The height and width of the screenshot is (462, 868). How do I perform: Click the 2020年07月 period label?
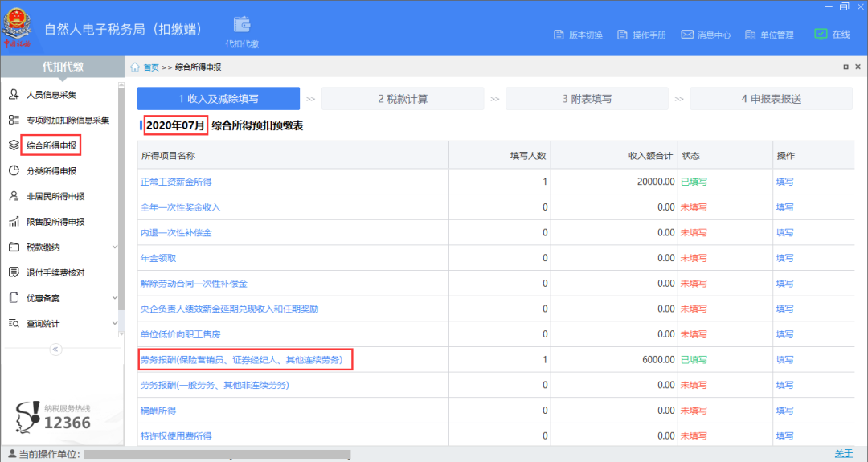tap(175, 125)
